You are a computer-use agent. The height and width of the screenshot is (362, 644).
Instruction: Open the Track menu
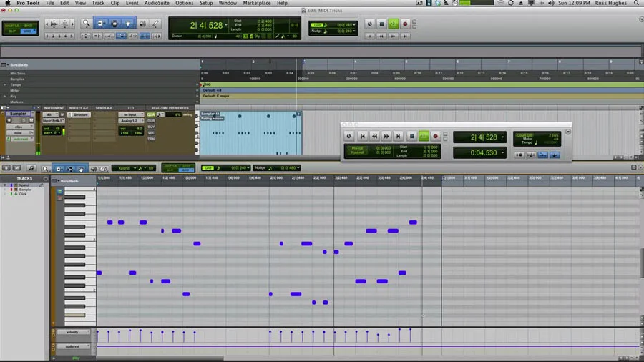(98, 3)
